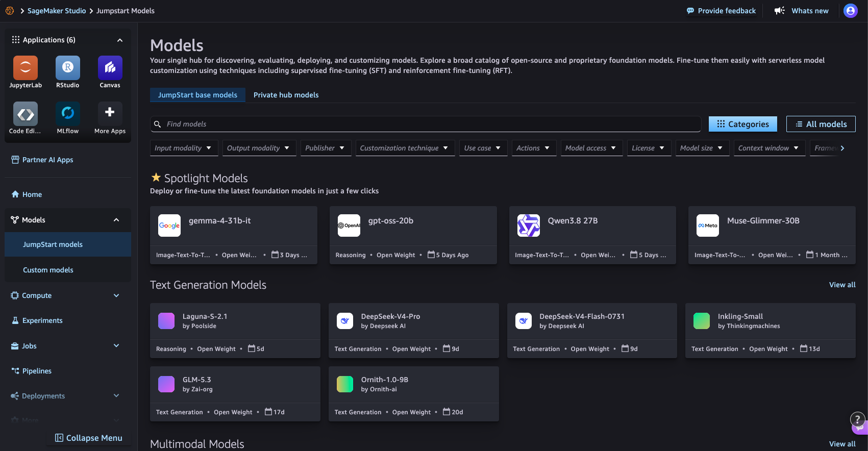Click the Google logo on gemma-4-31b-it card

[169, 225]
